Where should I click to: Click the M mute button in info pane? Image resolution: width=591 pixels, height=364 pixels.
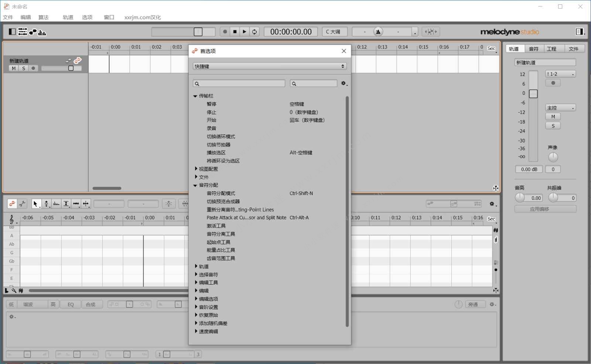coord(553,117)
